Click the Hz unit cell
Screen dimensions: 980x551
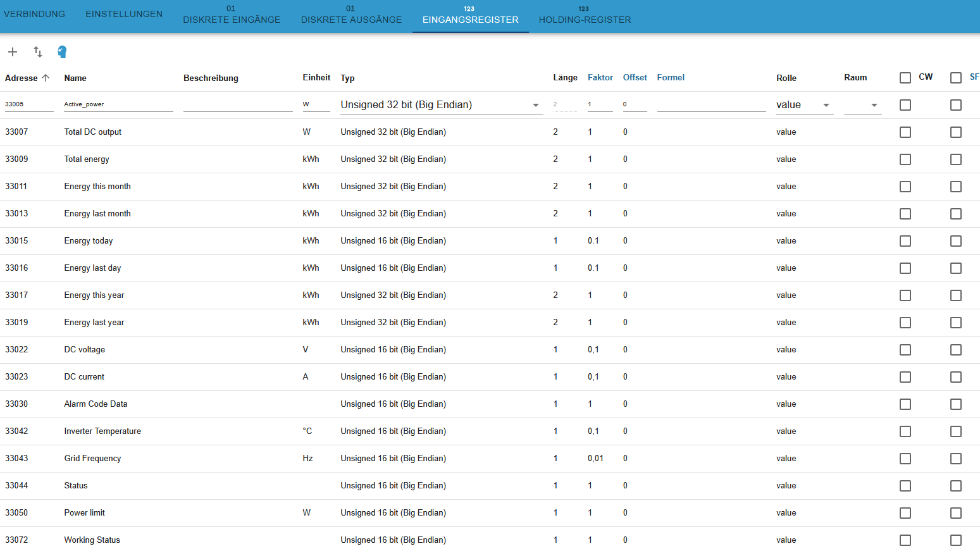click(307, 458)
